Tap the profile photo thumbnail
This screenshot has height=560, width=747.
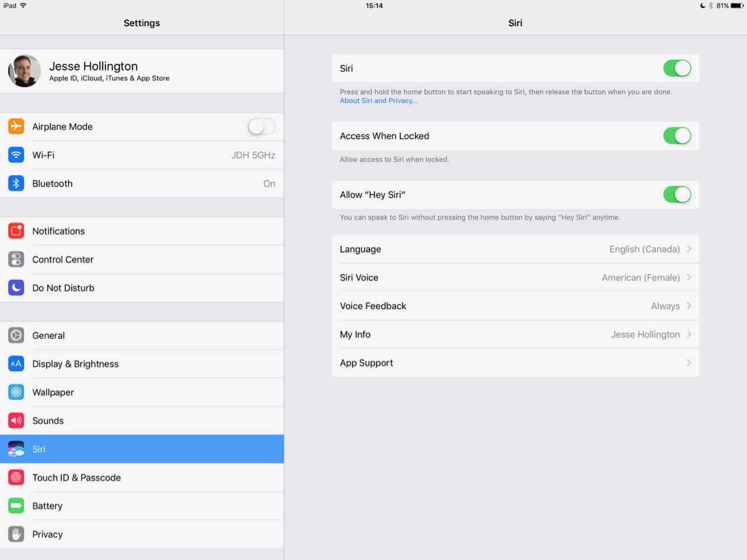coord(25,71)
